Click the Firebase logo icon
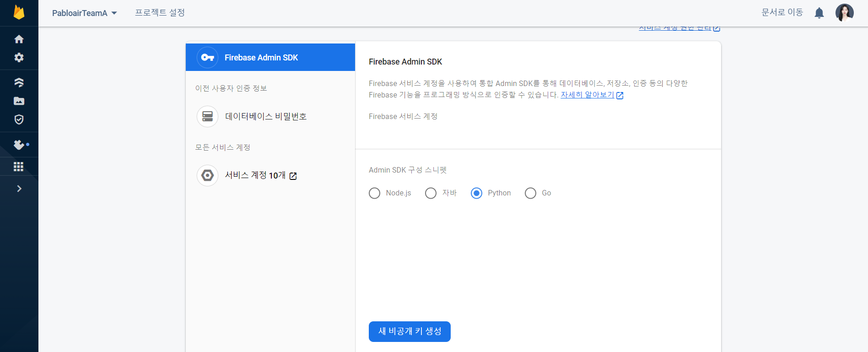 coord(19,12)
